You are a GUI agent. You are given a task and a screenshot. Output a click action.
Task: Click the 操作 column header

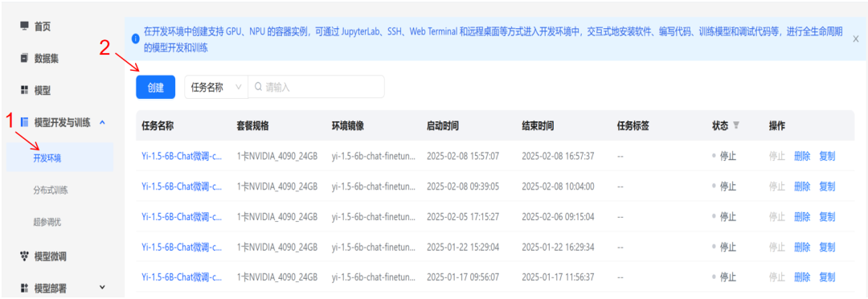[777, 125]
